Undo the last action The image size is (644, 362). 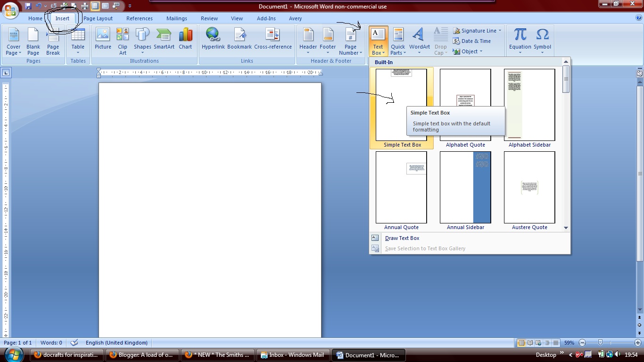pyautogui.click(x=39, y=6)
